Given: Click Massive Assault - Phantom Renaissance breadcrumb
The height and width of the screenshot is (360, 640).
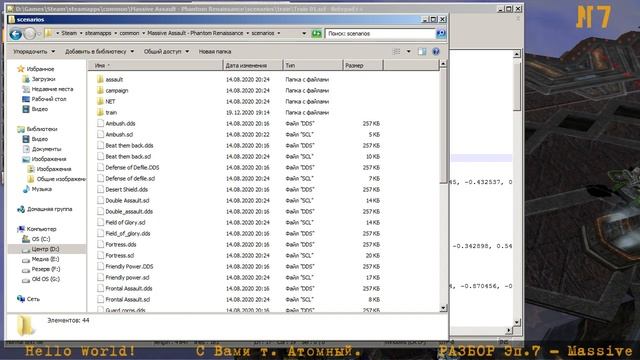Looking at the screenshot, I should click(195, 33).
